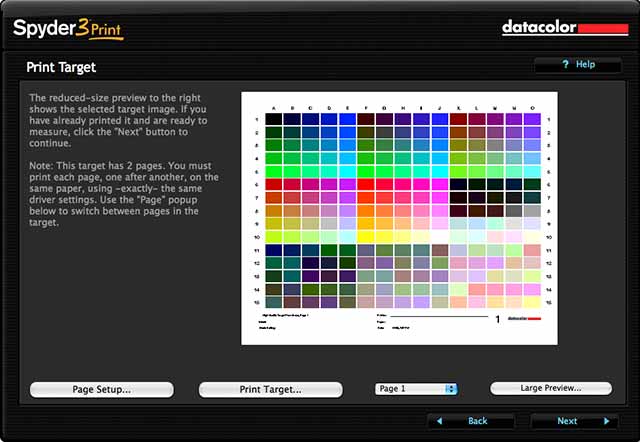Viewport: 640px width, 442px height.
Task: Click the Large Preview... button
Action: (x=551, y=388)
